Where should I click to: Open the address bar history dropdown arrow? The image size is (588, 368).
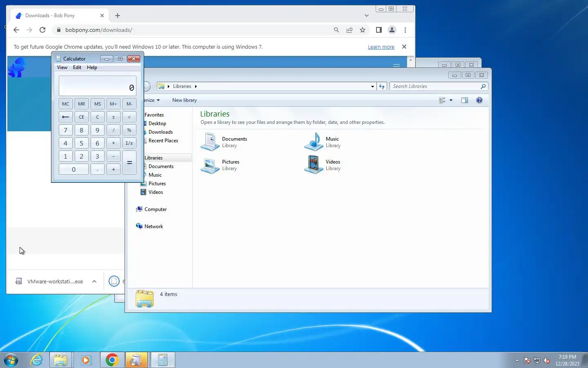click(x=372, y=86)
